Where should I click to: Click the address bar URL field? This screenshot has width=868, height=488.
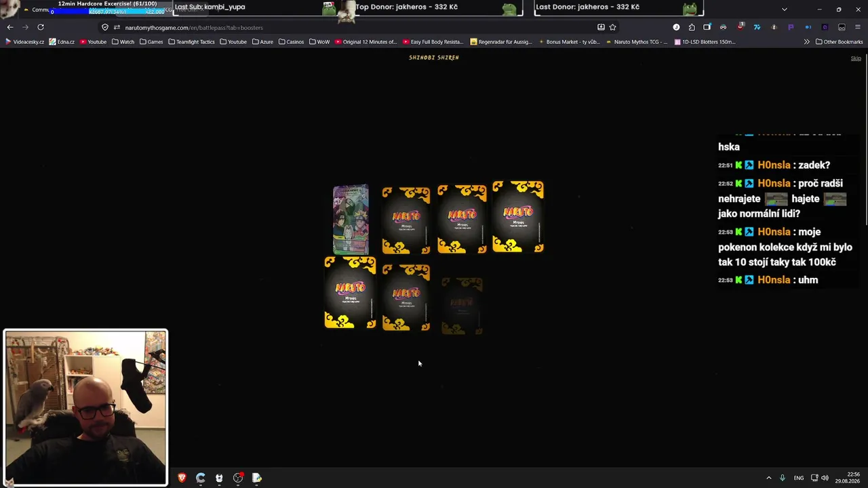359,27
